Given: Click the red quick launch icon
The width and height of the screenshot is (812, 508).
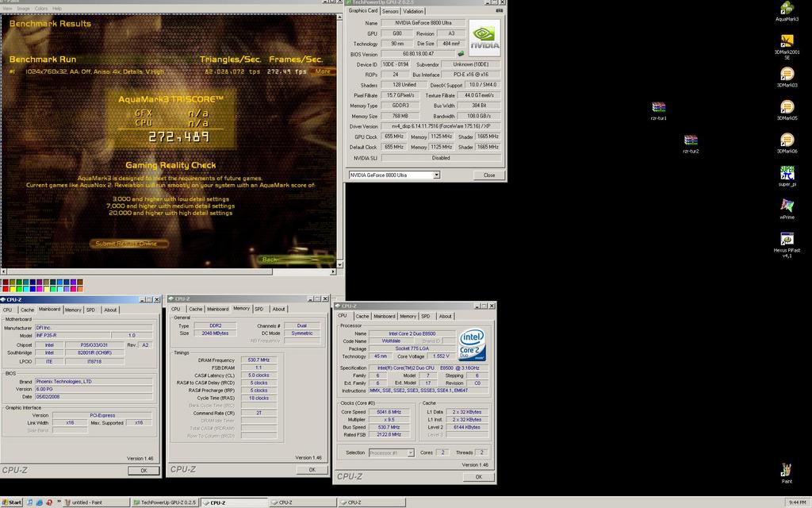Looking at the screenshot, I should coord(49,502).
